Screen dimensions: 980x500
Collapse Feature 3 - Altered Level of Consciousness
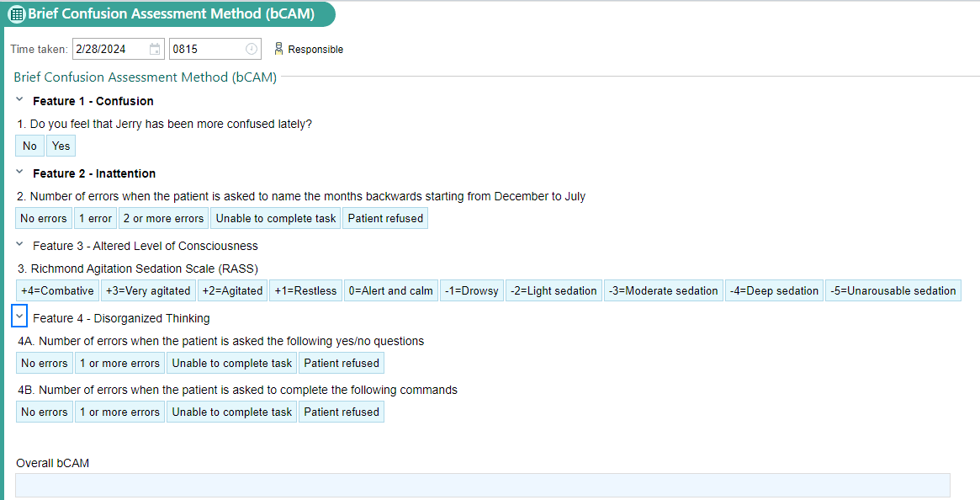click(19, 245)
